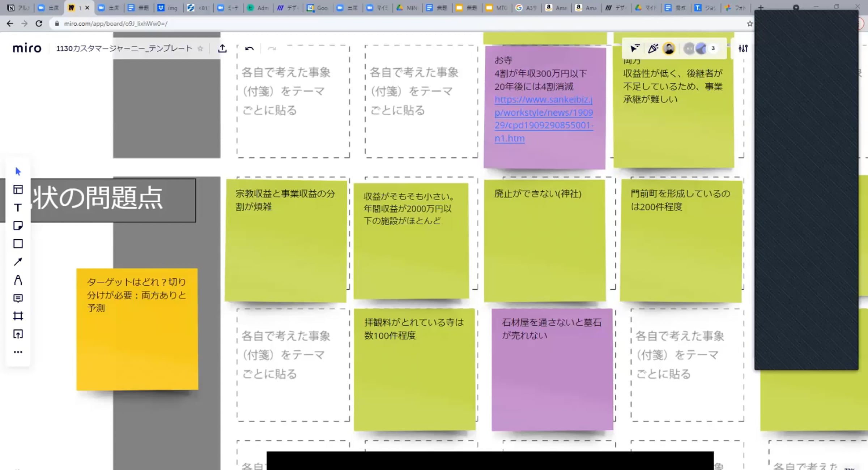Expand more tools with three dots
This screenshot has width=868, height=470.
(x=18, y=352)
